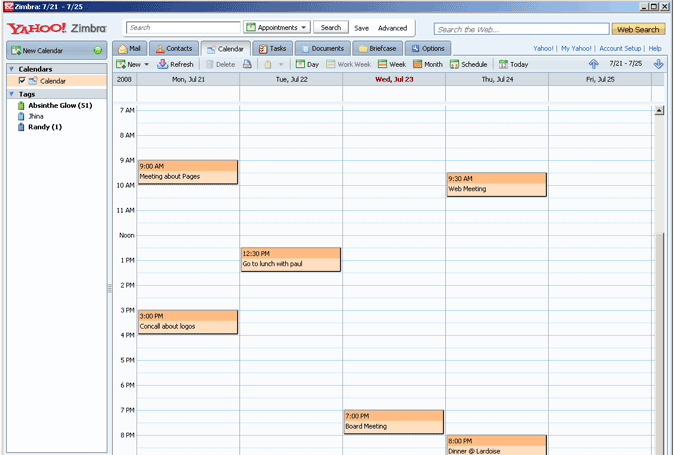This screenshot has width=674, height=455.
Task: Click the blue Randy tag icon
Action: tap(21, 127)
